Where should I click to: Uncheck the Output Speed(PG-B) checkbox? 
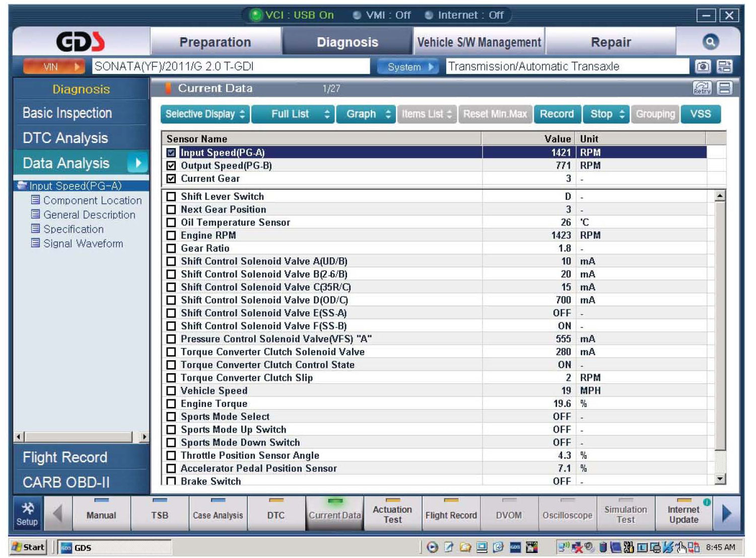pos(171,166)
